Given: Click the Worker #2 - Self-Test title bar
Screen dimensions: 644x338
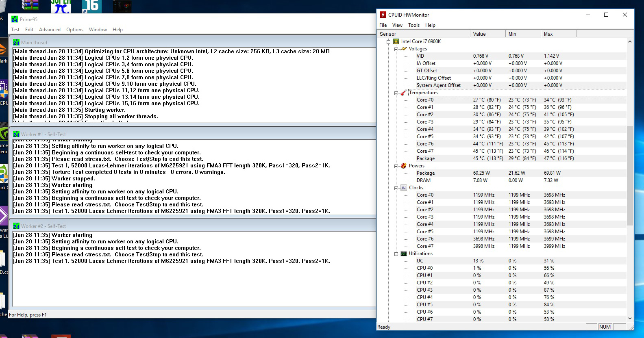Looking at the screenshot, I should coord(194,226).
